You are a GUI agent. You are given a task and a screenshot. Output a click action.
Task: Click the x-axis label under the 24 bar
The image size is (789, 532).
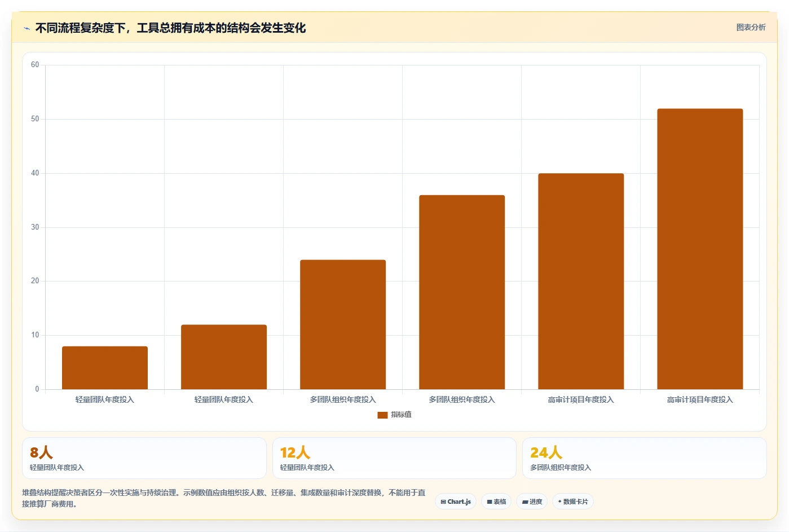point(343,399)
